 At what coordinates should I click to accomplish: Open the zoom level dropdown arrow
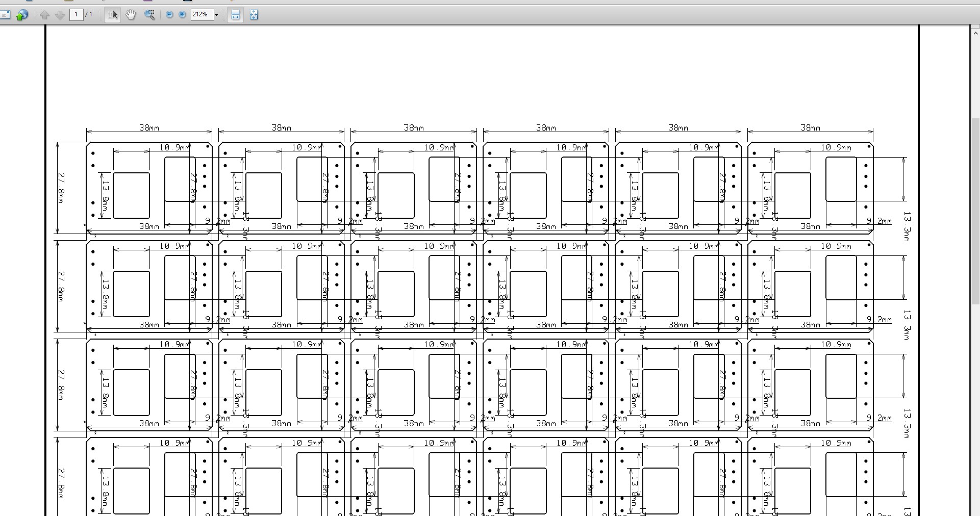click(216, 15)
